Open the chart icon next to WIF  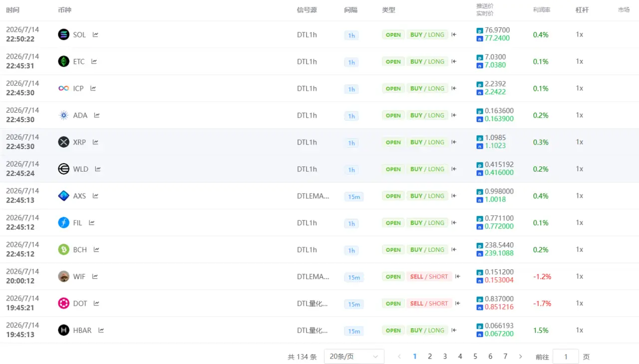95,276
